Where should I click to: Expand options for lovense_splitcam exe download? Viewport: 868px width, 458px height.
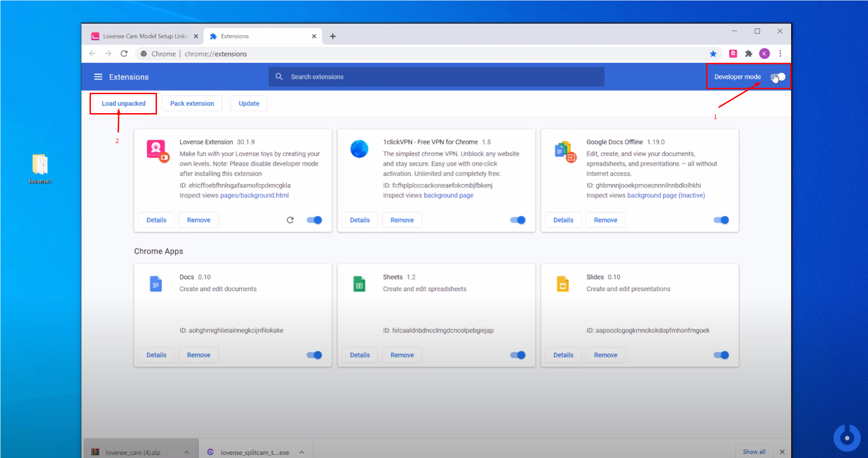tap(302, 452)
